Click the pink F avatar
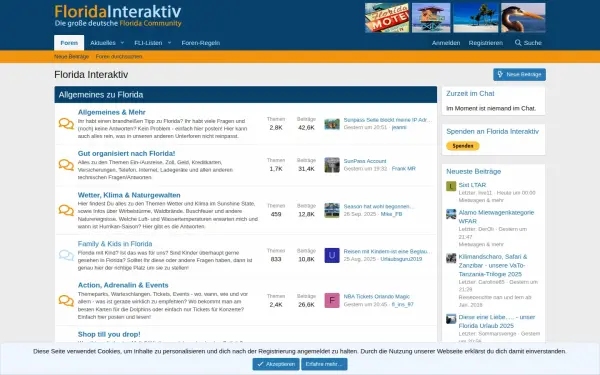Screen dimensions: 600x375 click(332, 300)
